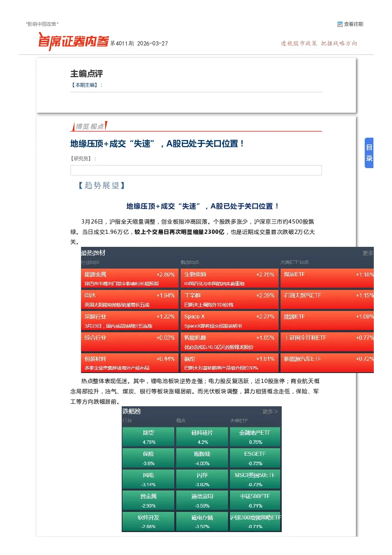Image resolution: width=392 pixels, height=555 pixels.
Task: Open the 综合行业 tile
Action: point(129,342)
